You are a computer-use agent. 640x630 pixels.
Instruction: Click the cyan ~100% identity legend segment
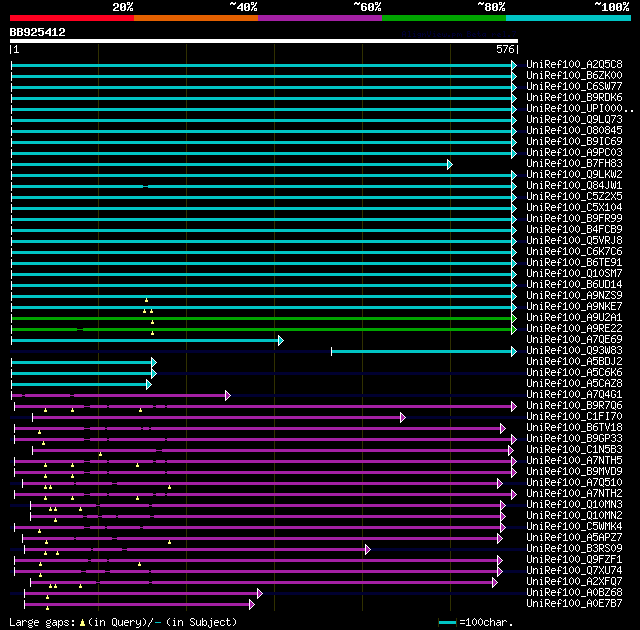click(569, 18)
